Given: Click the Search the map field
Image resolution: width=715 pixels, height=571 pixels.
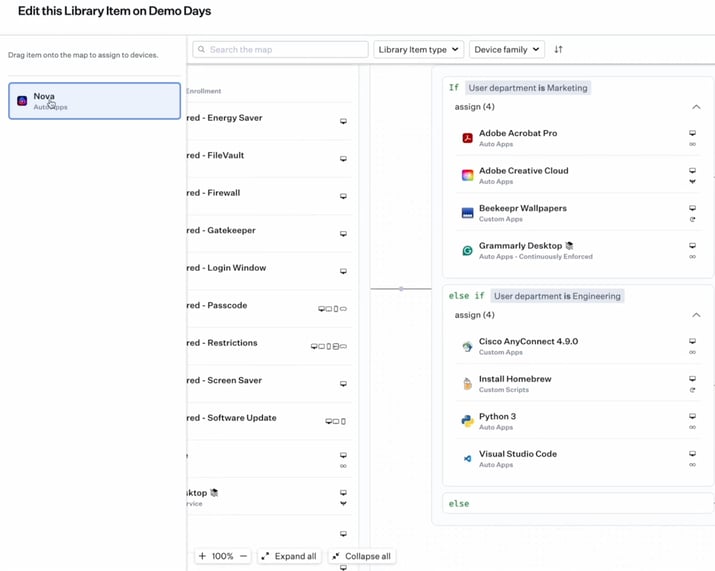Looking at the screenshot, I should pos(285,49).
